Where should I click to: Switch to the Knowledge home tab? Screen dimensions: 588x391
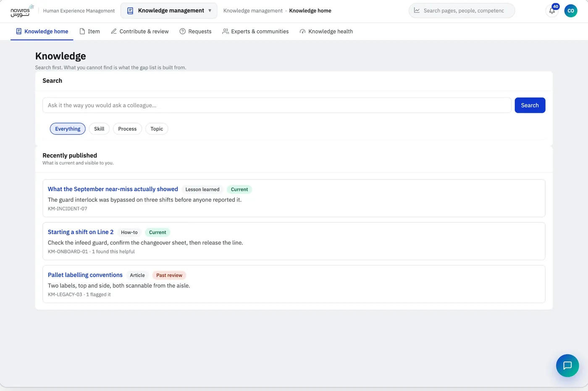point(42,31)
